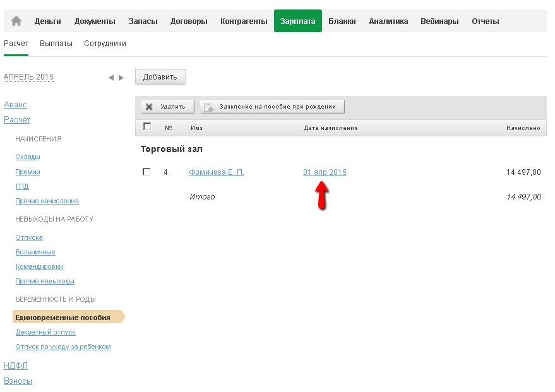This screenshot has height=392, width=555.
Task: Open the Взносы link
Action: pyautogui.click(x=18, y=381)
